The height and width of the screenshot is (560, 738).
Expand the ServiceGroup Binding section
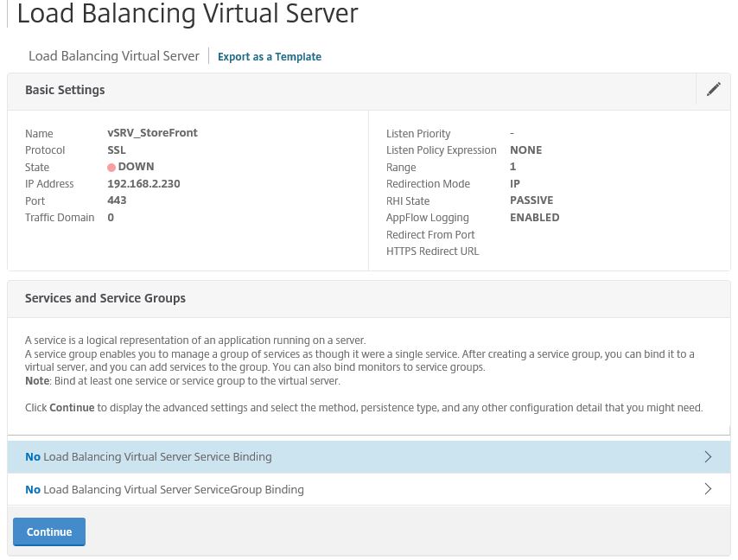(x=346, y=488)
